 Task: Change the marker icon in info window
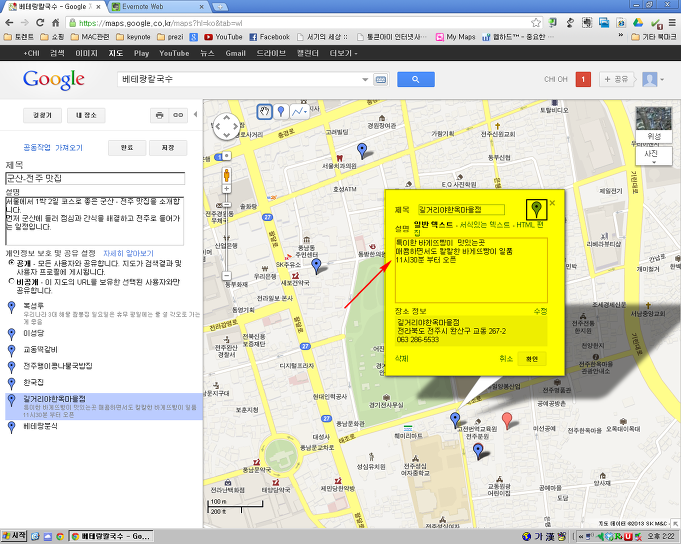coord(536,209)
